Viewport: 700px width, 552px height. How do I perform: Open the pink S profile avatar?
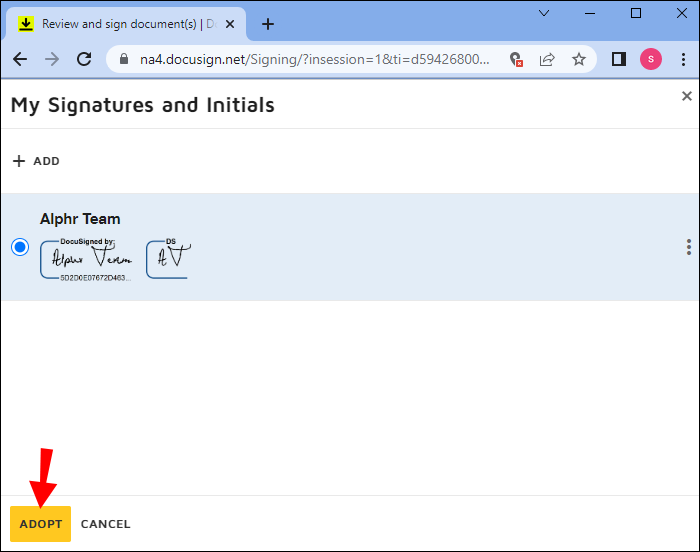651,59
